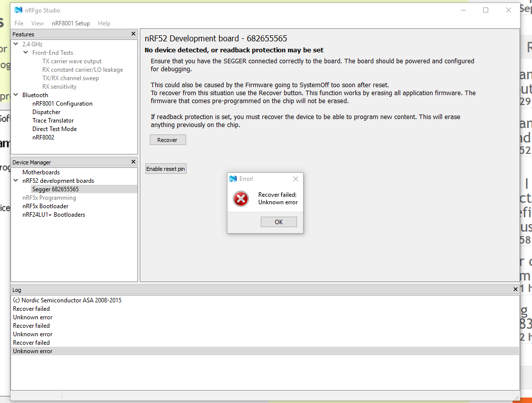Click the copyright line in the log
The height and width of the screenshot is (403, 532).
pyautogui.click(x=67, y=300)
